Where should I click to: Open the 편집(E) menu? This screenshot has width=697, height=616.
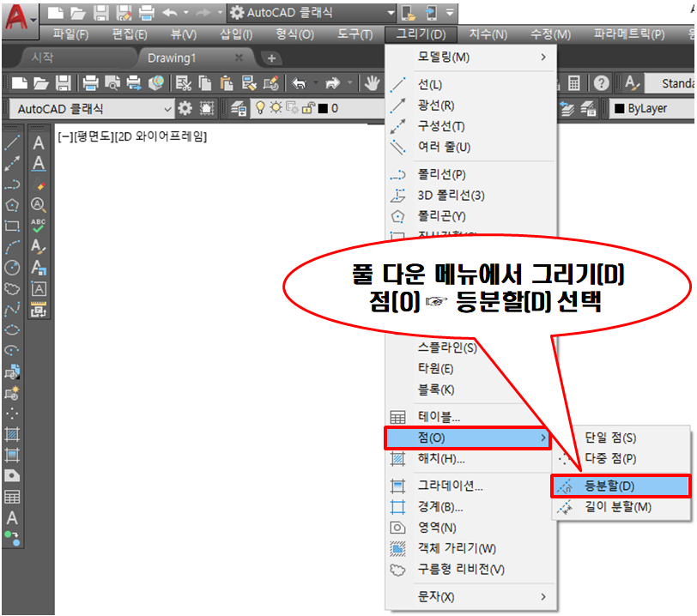[130, 34]
